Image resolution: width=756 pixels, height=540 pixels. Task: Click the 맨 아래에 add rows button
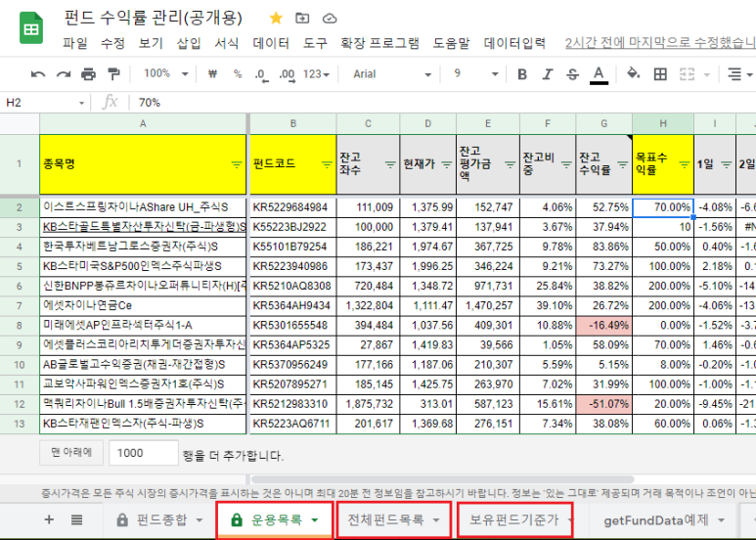(x=71, y=452)
